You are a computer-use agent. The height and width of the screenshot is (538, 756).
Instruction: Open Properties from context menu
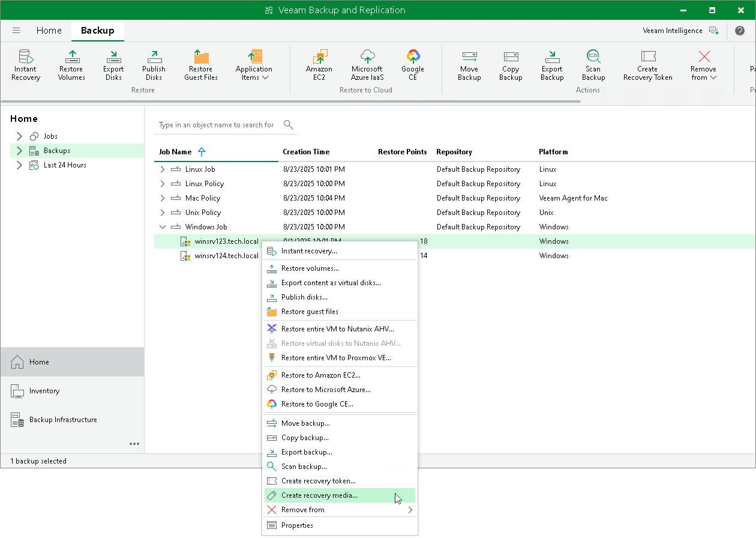pos(340,525)
